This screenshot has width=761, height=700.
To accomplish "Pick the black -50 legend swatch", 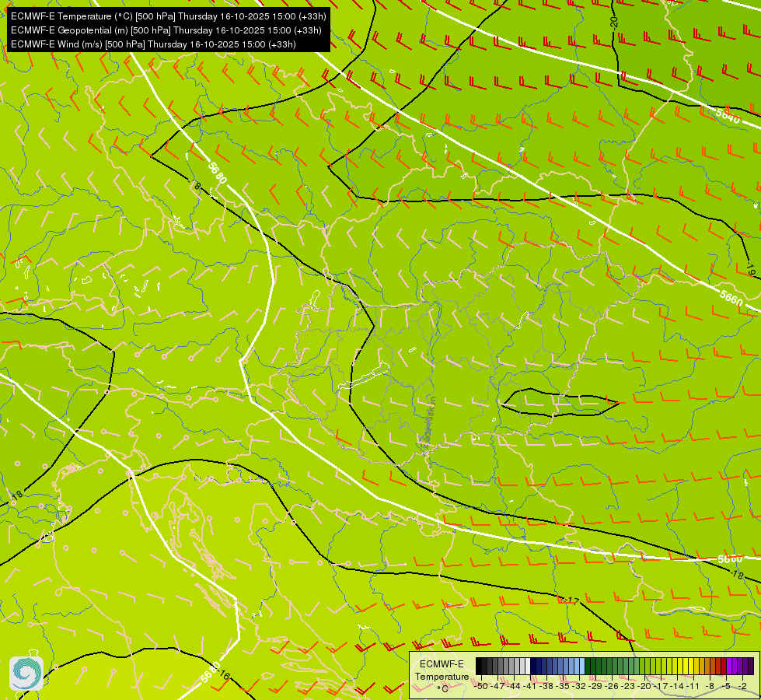I will point(479,666).
